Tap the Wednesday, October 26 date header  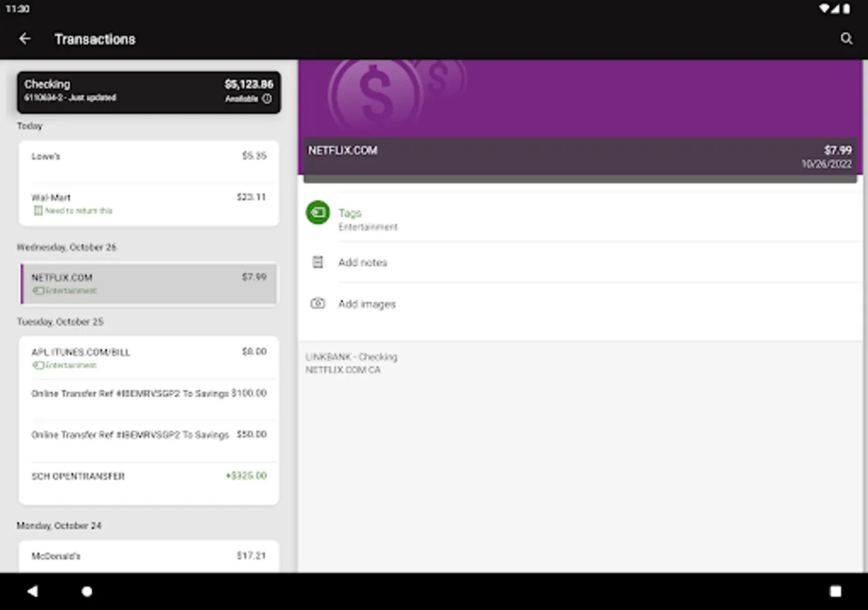(x=66, y=247)
